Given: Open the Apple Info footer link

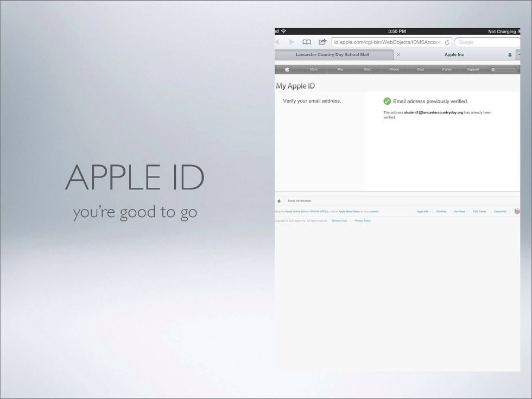Looking at the screenshot, I should pos(422,211).
